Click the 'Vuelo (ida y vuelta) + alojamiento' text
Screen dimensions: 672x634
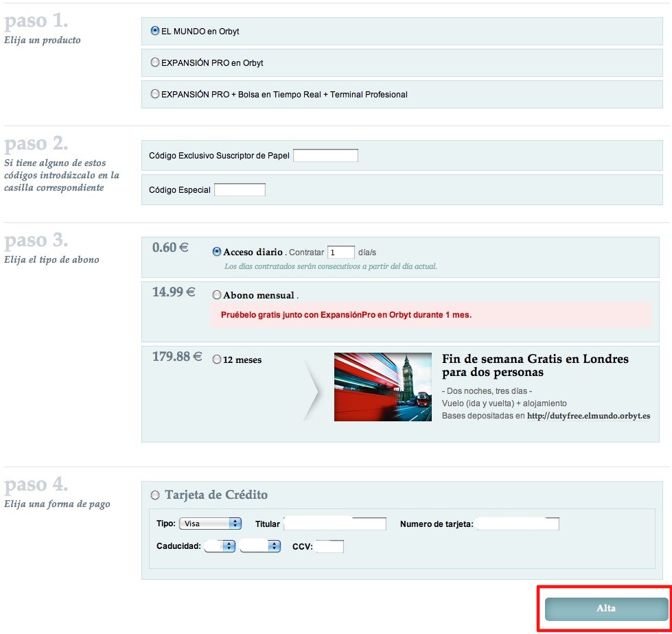(x=504, y=403)
